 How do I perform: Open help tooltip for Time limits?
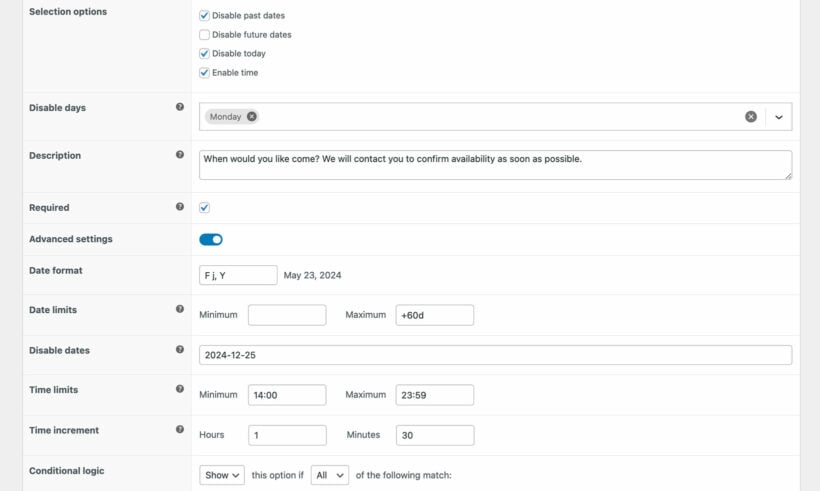click(180, 389)
